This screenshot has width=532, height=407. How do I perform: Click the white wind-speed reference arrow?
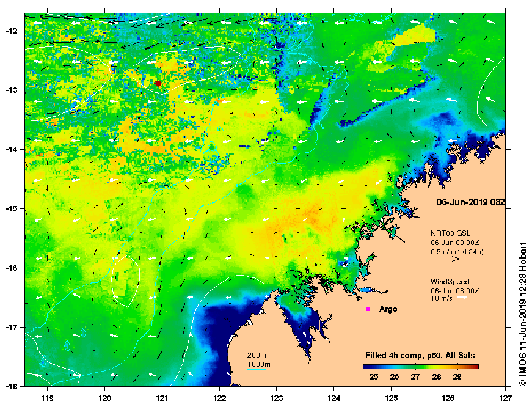click(462, 298)
